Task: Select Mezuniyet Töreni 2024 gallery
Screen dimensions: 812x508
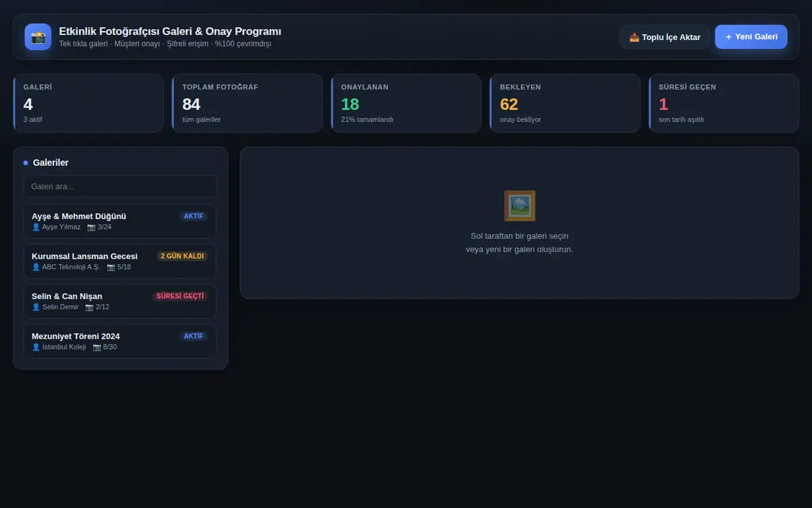Action: pos(120,341)
